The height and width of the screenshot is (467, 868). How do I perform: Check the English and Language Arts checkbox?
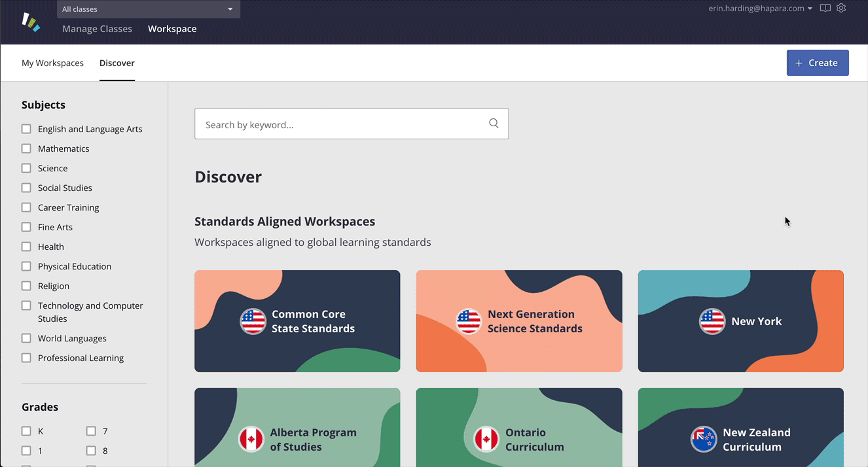pos(26,129)
